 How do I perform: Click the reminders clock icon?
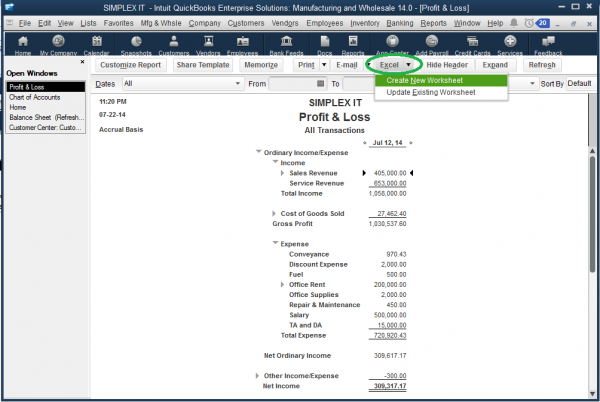529,23
